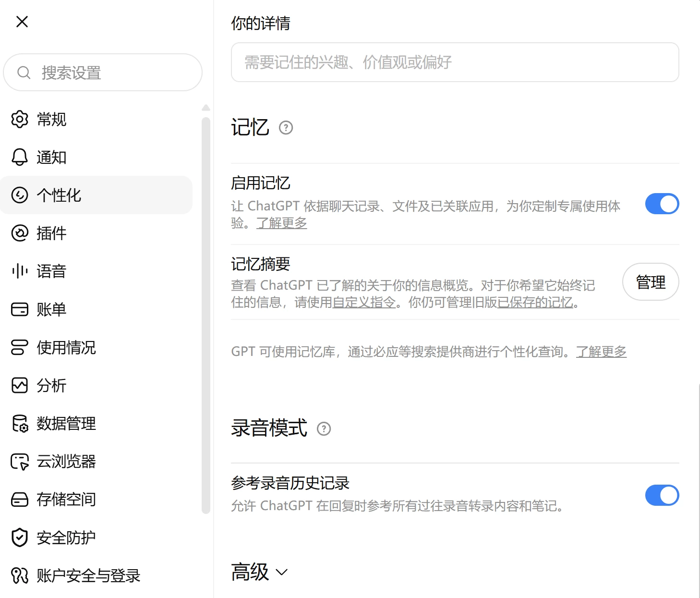700x598 pixels.
Task: Click the 记忆 section heading
Action: tap(250, 127)
